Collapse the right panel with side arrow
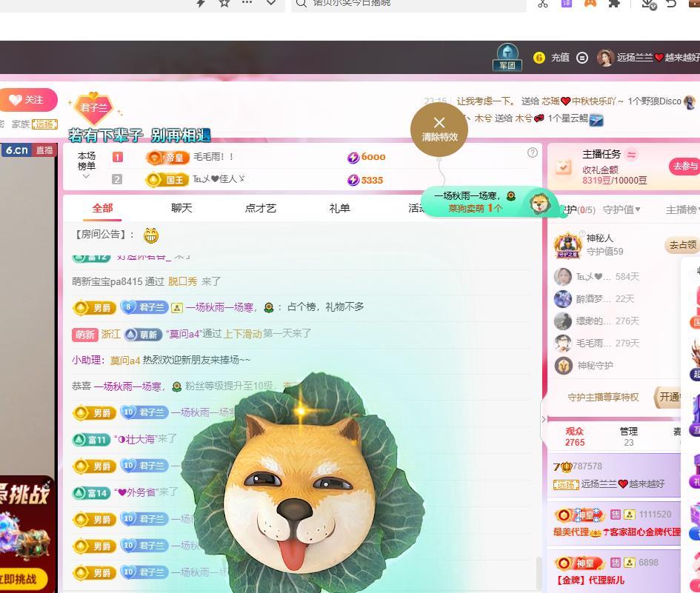Image resolution: width=700 pixels, height=593 pixels. click(544, 419)
